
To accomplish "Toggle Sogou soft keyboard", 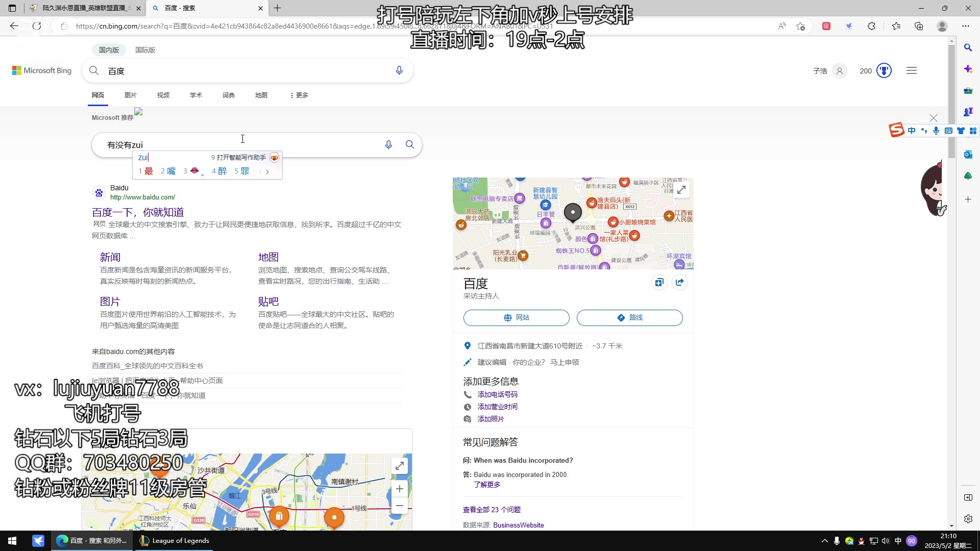I will point(948,131).
